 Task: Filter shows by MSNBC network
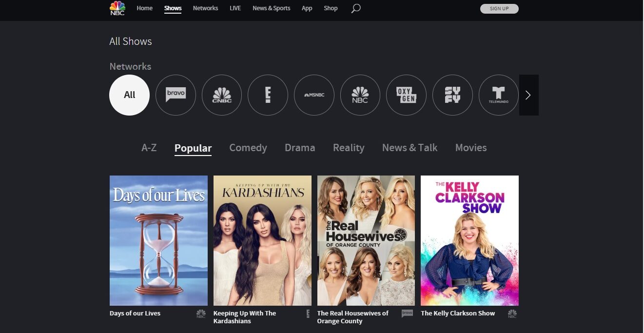point(314,95)
